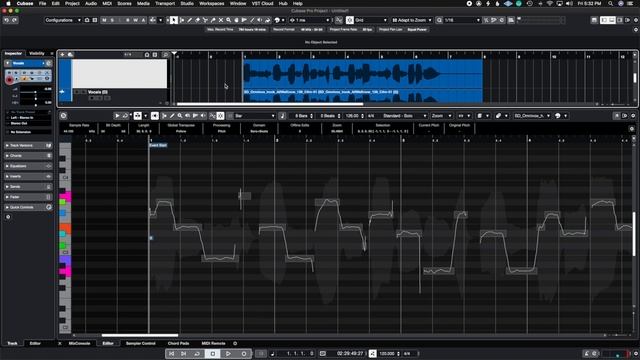Click the Sample Editor setup gear icon
The image size is (640, 360).
click(x=633, y=116)
